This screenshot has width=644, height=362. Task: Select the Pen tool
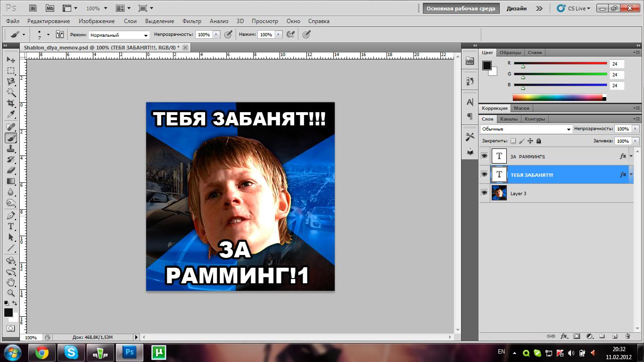tap(11, 215)
